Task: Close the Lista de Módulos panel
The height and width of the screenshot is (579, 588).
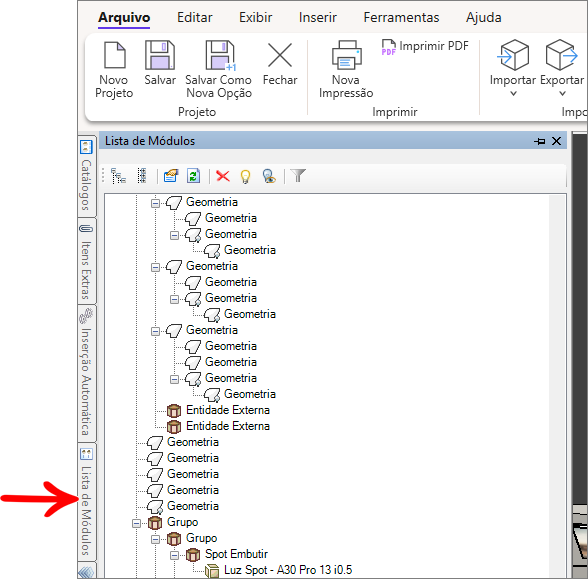Action: tap(556, 141)
